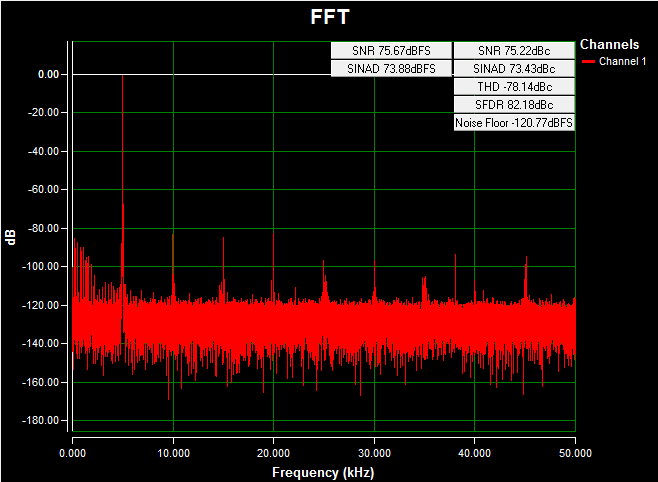Click the THD -78.14dBc label
Image resolution: width=658 pixels, height=482 pixels.
(x=514, y=86)
